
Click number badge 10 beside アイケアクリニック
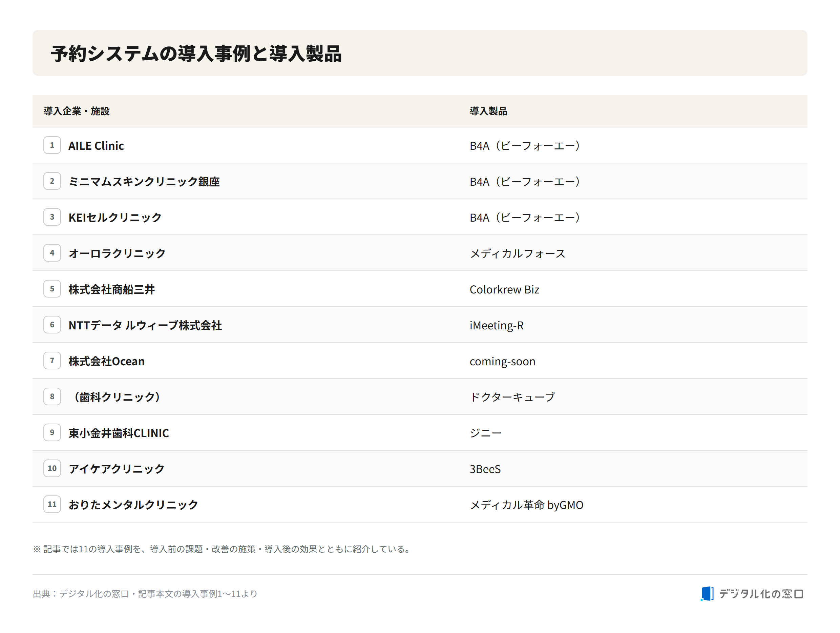[x=52, y=468]
